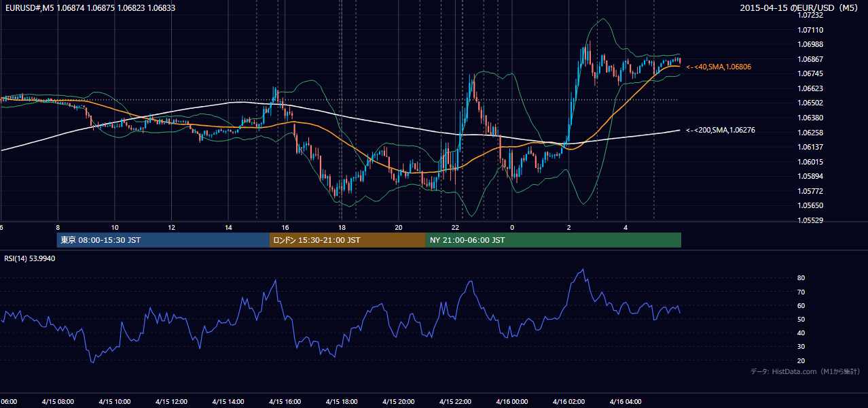Click the 4/15 10:00 time label
Image resolution: width=868 pixels, height=408 pixels.
115,402
